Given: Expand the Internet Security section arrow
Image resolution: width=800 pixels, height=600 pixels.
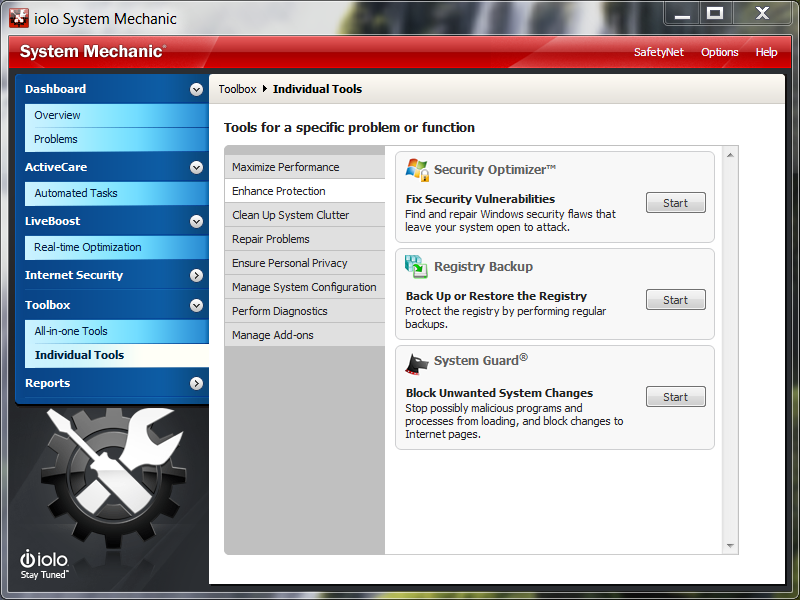Looking at the screenshot, I should (x=196, y=275).
